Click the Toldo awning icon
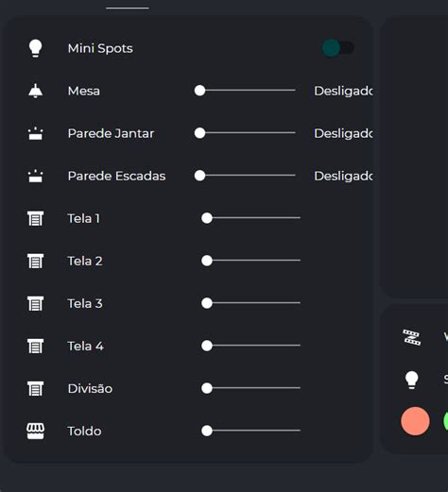 (35, 431)
